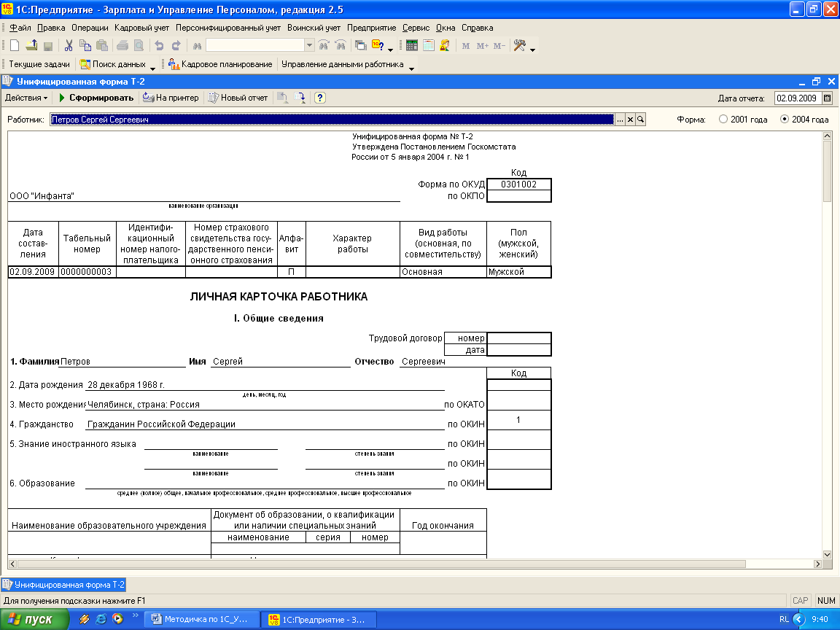Screen dimensions: 840x630
Task: Expand the arrow after the 1C help icon
Action: coord(390,49)
